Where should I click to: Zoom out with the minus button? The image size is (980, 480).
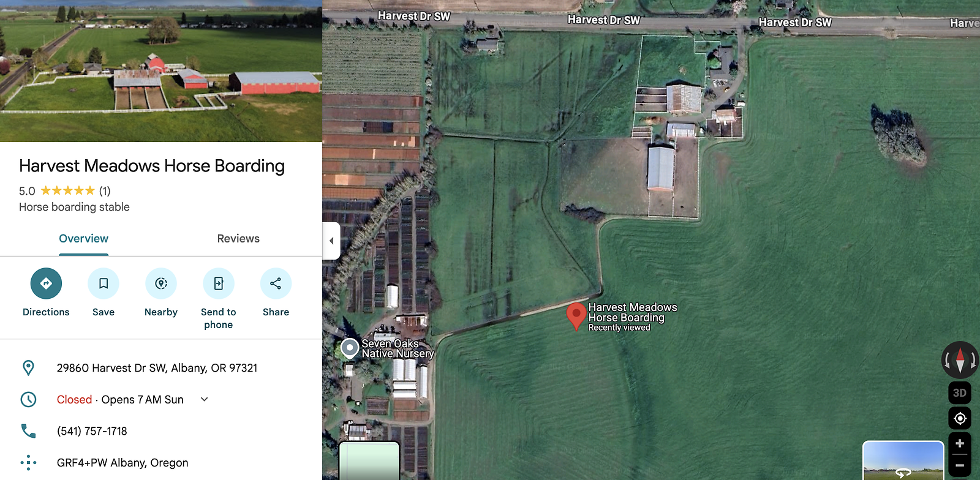pos(960,465)
